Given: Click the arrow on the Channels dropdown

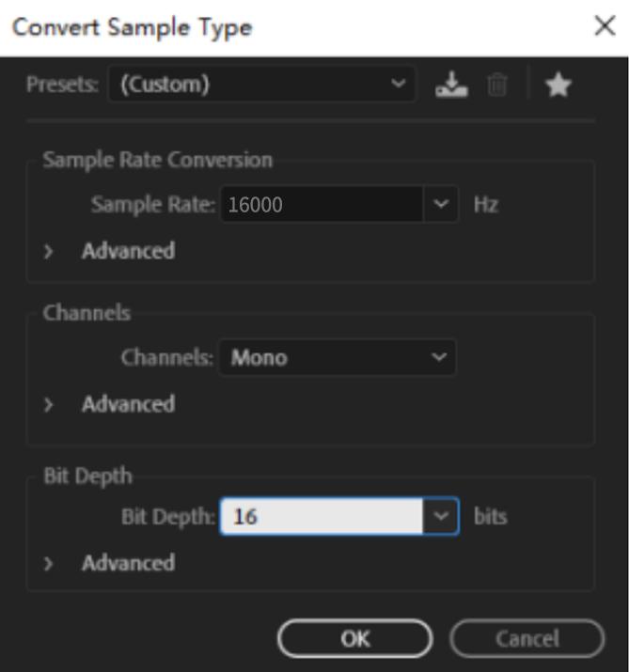Looking at the screenshot, I should click(438, 357).
